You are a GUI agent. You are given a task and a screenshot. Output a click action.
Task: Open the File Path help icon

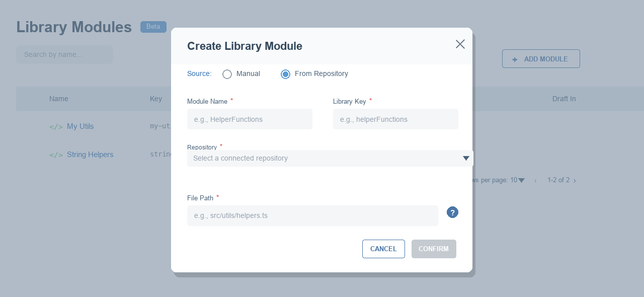(x=452, y=212)
